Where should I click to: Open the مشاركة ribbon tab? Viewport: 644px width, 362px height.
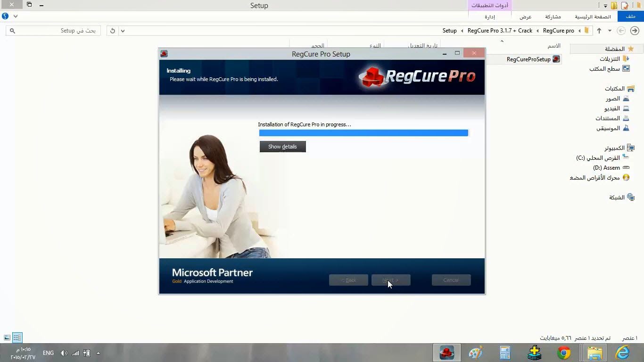click(553, 16)
